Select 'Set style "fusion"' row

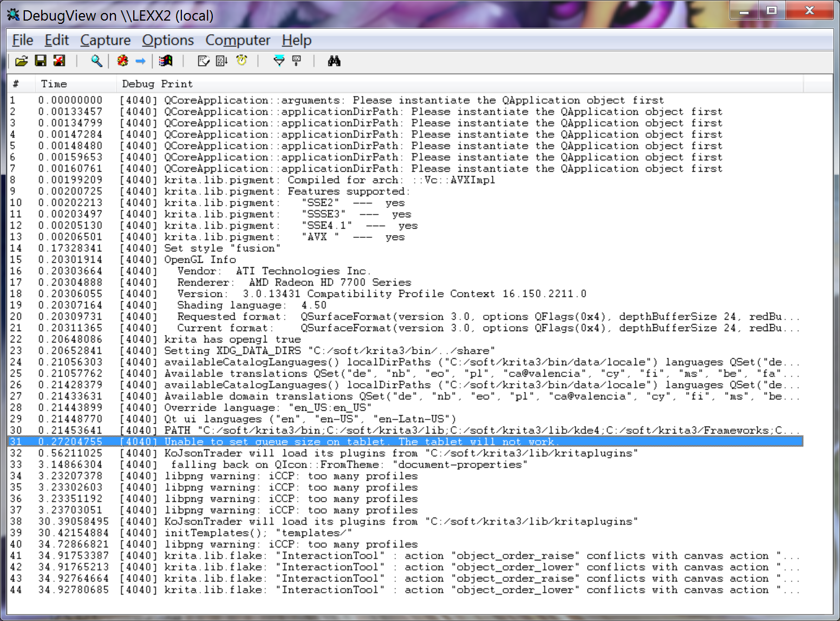point(405,248)
